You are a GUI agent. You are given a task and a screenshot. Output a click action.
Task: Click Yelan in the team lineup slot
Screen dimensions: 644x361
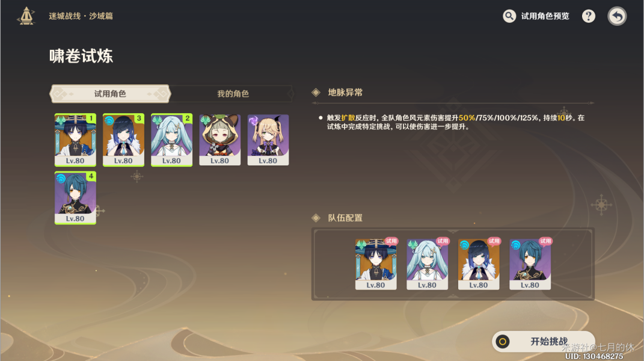pos(479,264)
